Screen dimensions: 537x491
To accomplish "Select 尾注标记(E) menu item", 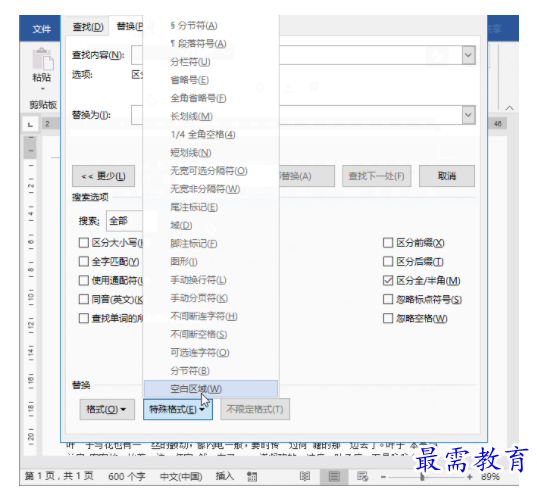I will click(211, 207).
